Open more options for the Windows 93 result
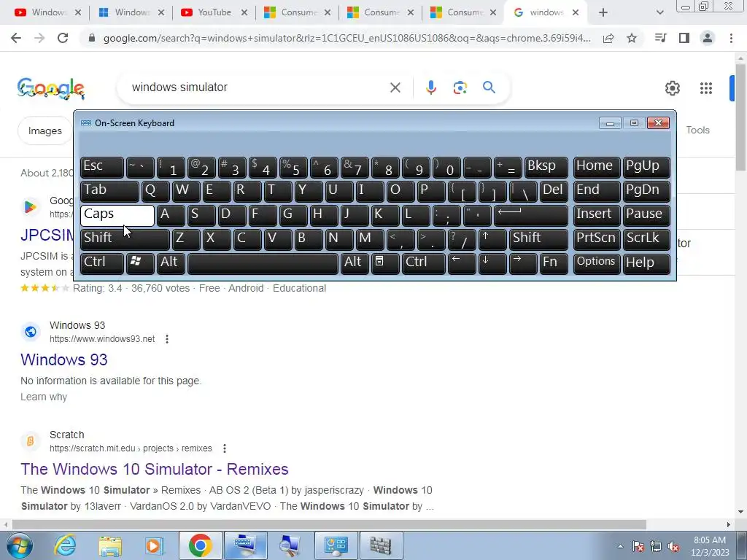Image resolution: width=747 pixels, height=560 pixels. 167,339
